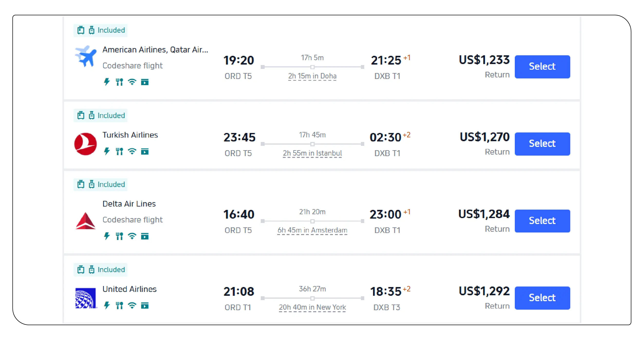Toggle the Included badge on the American Airlines option
This screenshot has height=340, width=644.
tap(100, 30)
